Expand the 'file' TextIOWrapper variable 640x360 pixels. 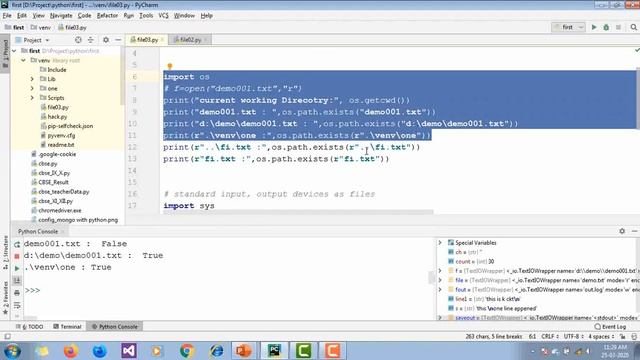[x=440, y=280]
